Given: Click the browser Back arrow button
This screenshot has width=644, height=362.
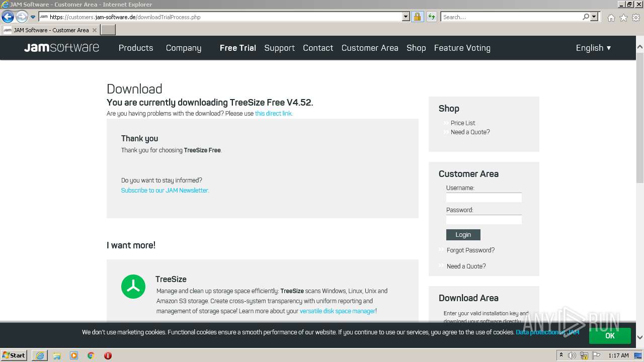Looking at the screenshot, I should (8, 17).
